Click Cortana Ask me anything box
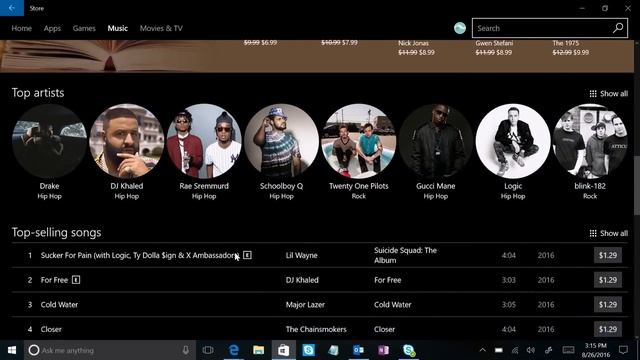640x360 pixels. click(x=110, y=350)
